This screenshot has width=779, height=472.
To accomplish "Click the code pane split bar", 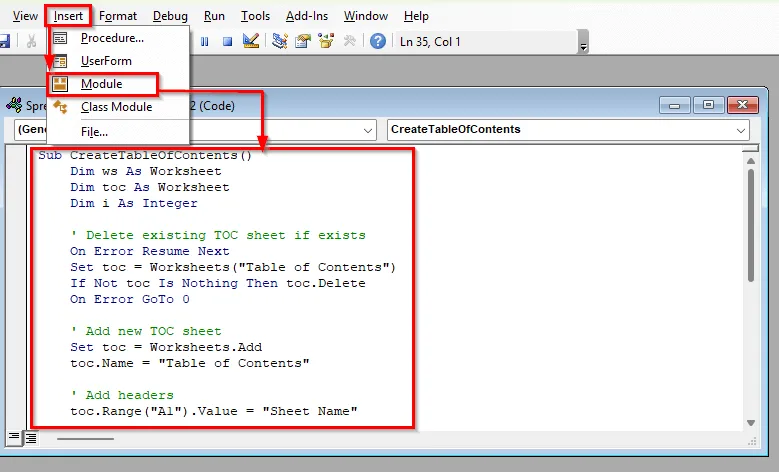I will pyautogui.click(x=750, y=148).
